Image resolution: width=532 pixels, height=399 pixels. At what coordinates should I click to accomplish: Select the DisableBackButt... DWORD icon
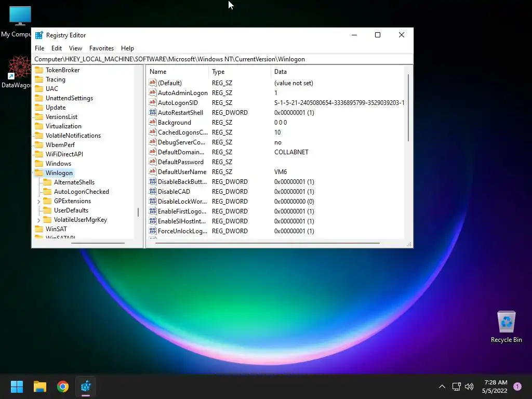coord(153,181)
